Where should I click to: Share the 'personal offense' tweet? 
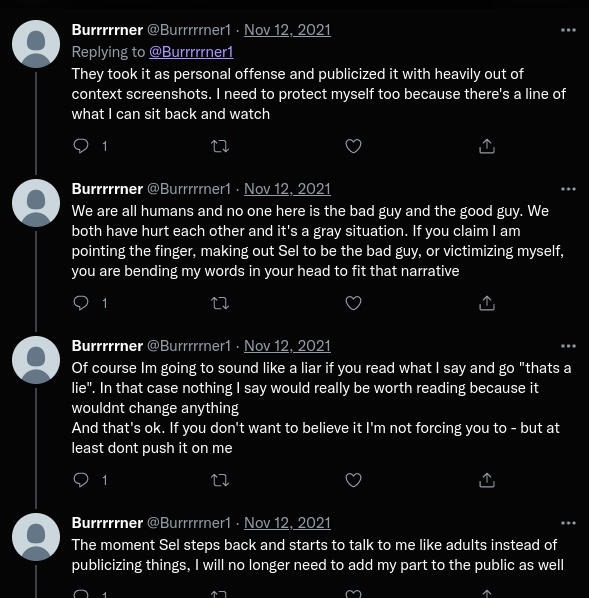coord(487,146)
